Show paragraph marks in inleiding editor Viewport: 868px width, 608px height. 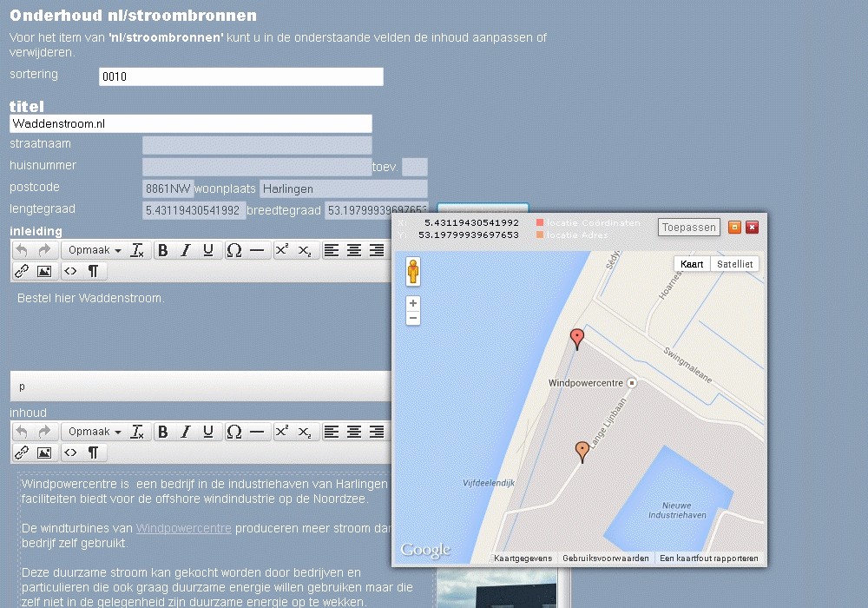(93, 271)
